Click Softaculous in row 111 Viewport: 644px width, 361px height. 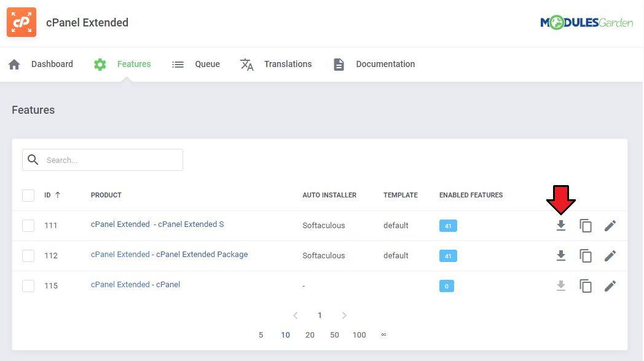[x=324, y=225]
